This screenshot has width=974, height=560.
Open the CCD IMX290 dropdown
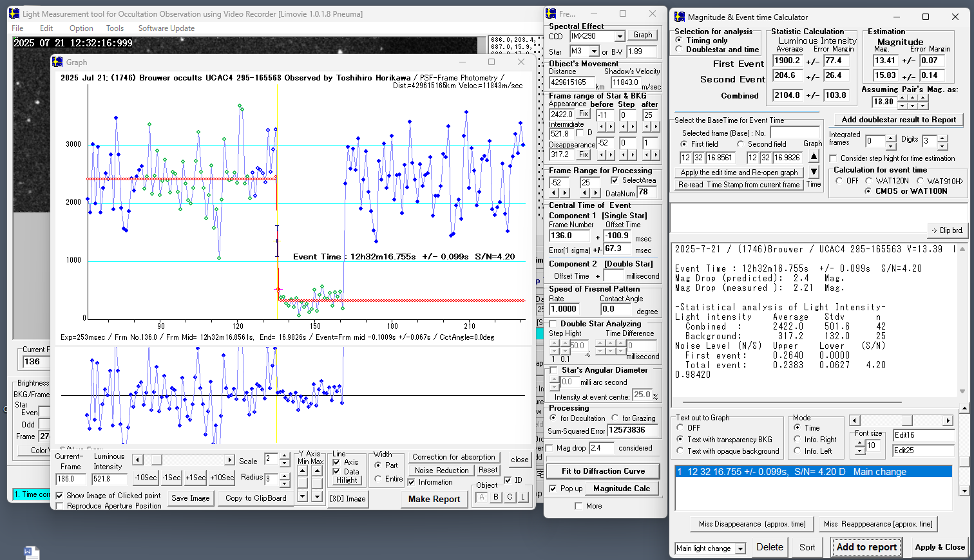pos(619,37)
